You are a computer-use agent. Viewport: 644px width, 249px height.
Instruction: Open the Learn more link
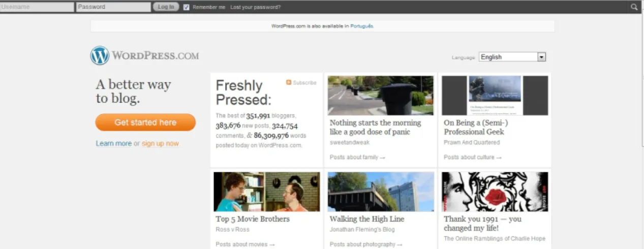point(114,144)
